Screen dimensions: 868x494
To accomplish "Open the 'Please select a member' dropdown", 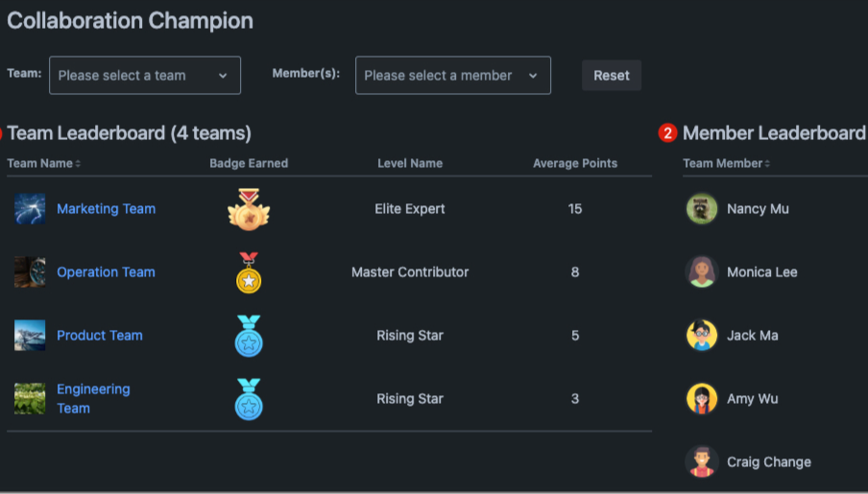I will [452, 76].
